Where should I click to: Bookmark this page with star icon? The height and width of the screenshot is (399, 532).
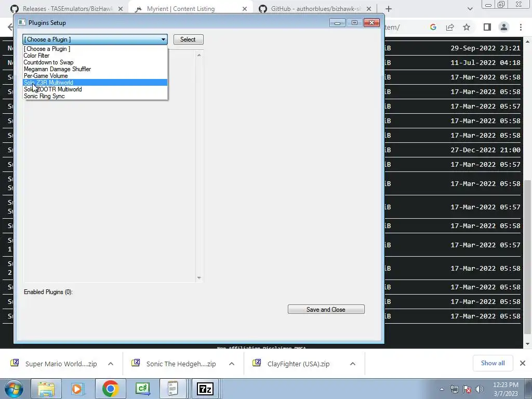[467, 27]
